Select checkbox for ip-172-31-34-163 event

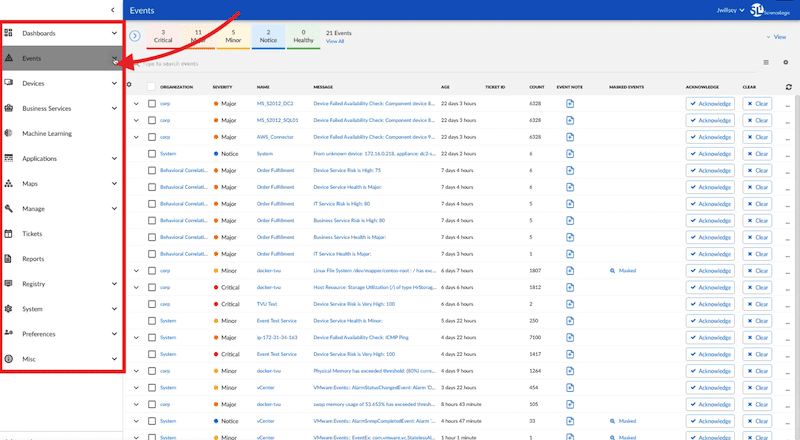tap(152, 337)
